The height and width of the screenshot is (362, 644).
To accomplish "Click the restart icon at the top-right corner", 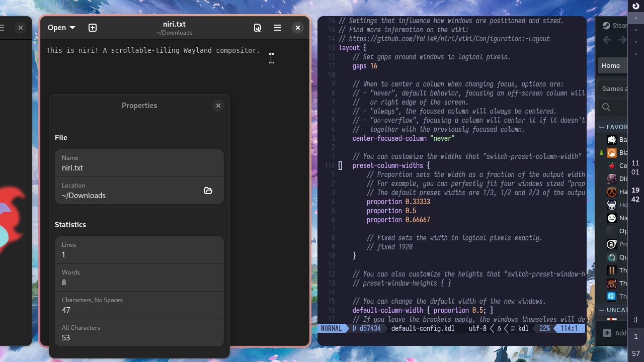I will [x=636, y=7].
